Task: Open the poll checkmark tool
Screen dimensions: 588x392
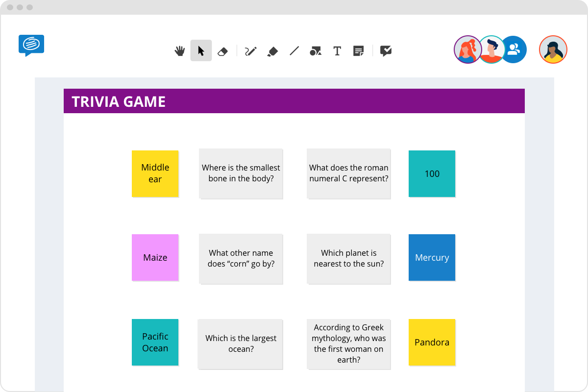Action: [386, 51]
